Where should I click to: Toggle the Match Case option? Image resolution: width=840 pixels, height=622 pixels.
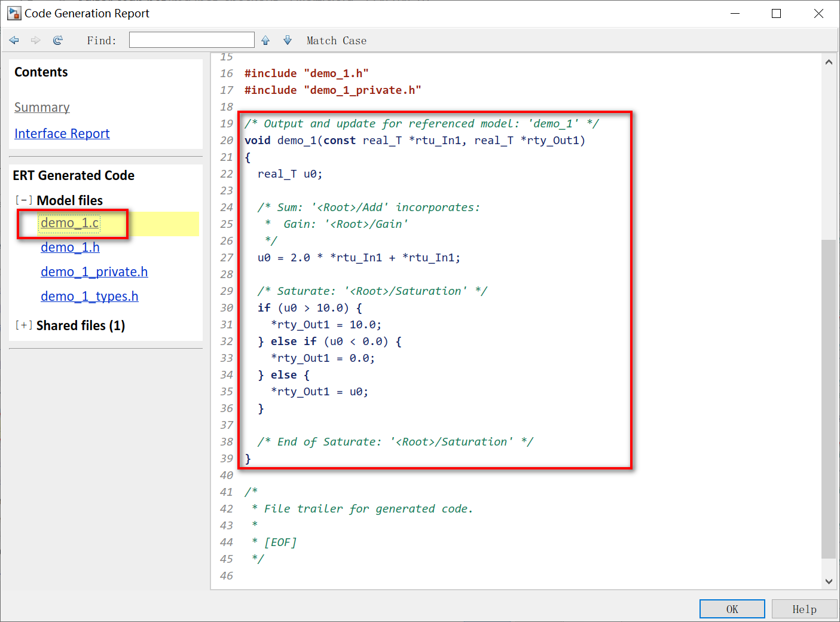[337, 41]
